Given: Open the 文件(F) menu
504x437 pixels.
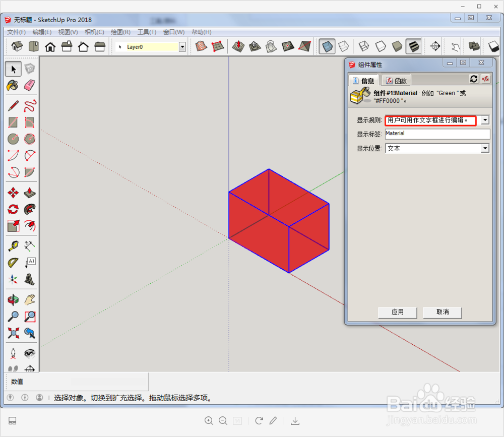Looking at the screenshot, I should pos(17,32).
